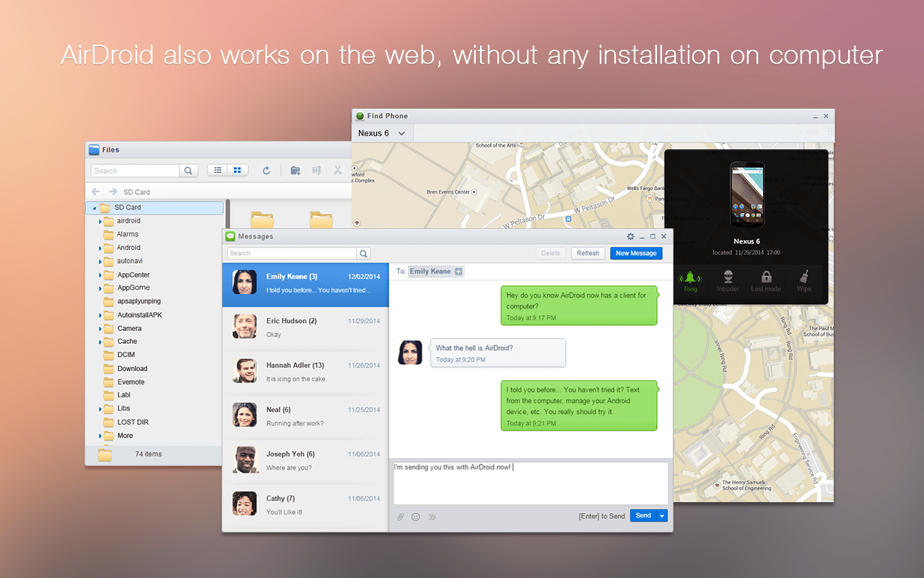Expand the AppCenter folder

point(100,275)
